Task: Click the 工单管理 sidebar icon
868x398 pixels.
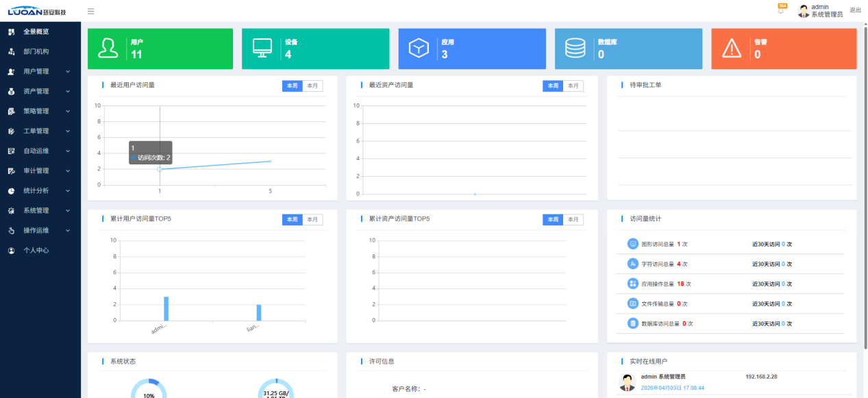Action: click(11, 131)
